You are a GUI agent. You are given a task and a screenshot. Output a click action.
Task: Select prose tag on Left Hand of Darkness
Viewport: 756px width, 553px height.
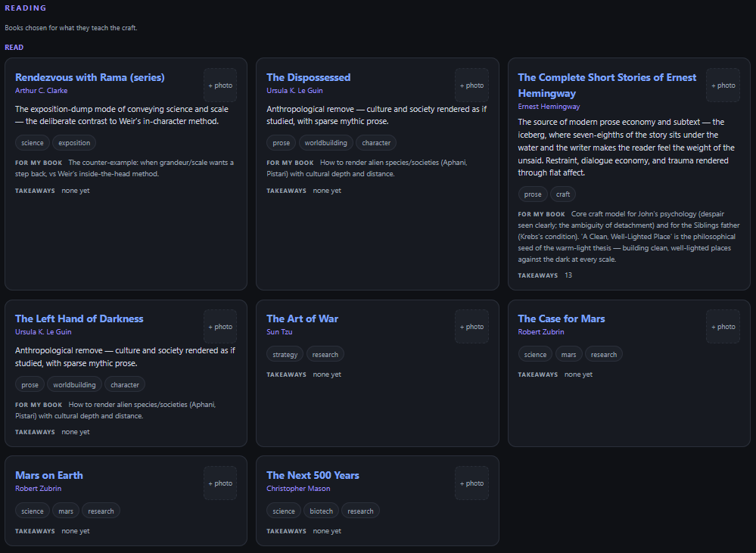coord(30,385)
